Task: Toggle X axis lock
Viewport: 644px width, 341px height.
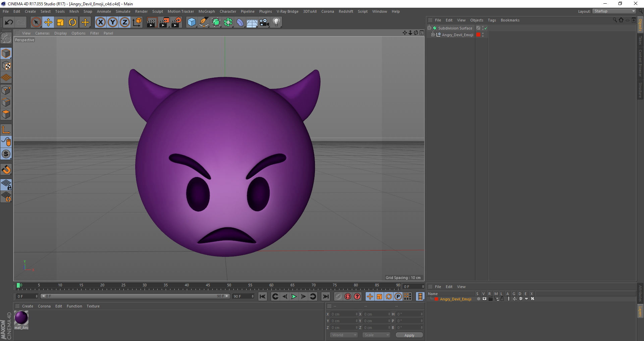Action: tap(100, 22)
